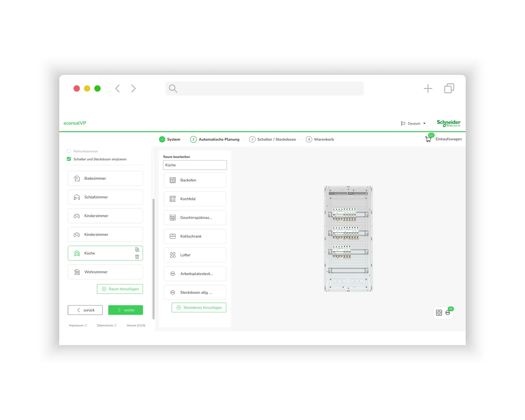Screen dimensions: 525x420
Task: Open the Datenschutz link
Action: click(x=107, y=325)
